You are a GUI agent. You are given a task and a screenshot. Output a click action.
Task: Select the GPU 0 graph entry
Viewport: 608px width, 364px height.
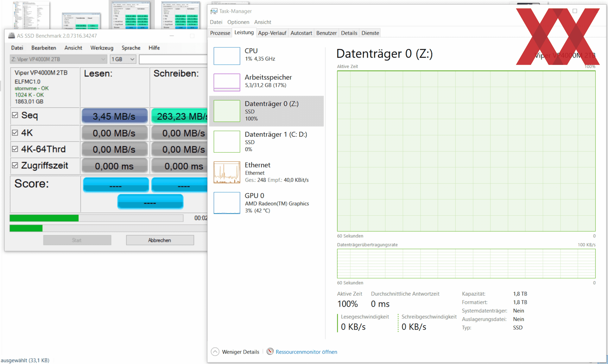[267, 203]
